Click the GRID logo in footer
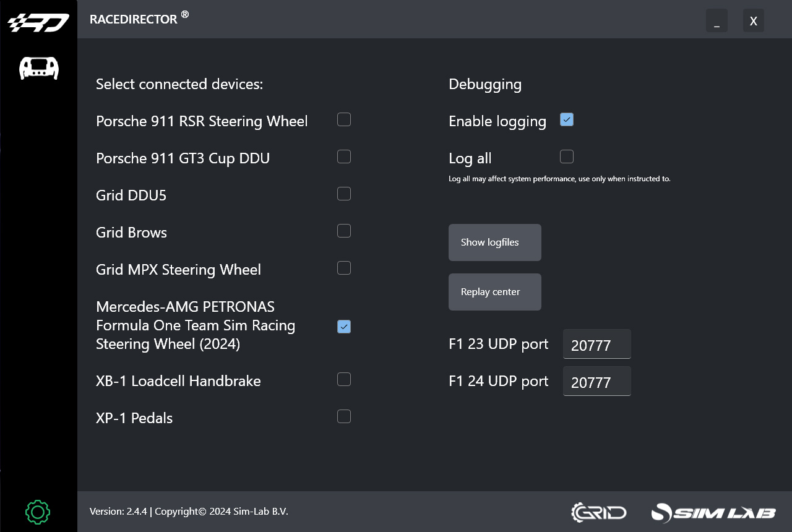The width and height of the screenshot is (792, 532). (x=598, y=512)
